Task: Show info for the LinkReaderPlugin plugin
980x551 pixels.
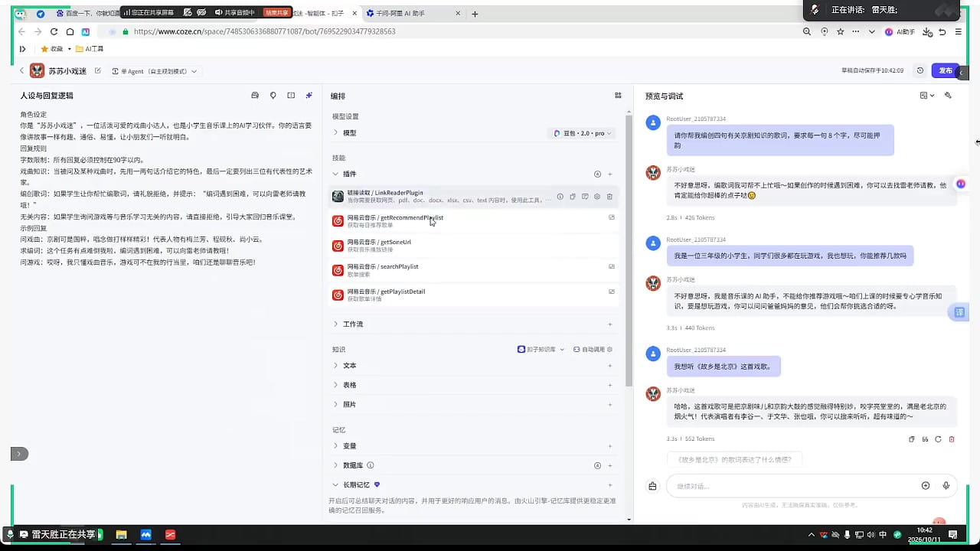Action: click(x=560, y=197)
